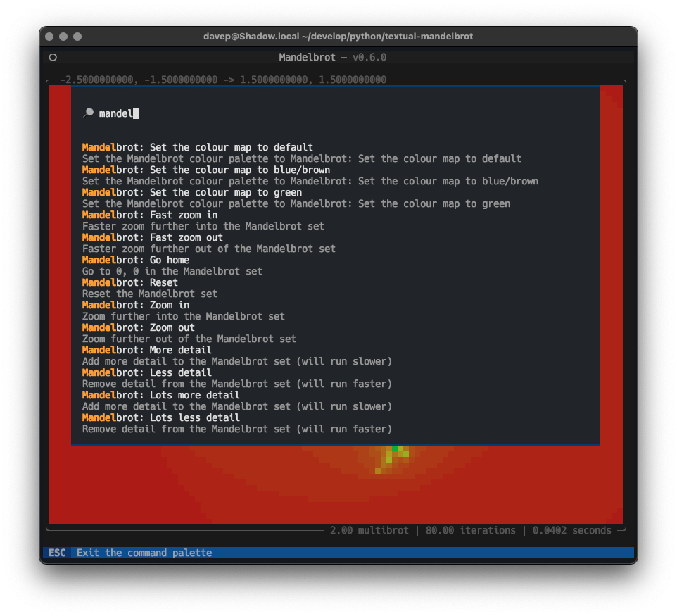Click the '80.00 iterations' status text
677x616 pixels.
pos(470,530)
